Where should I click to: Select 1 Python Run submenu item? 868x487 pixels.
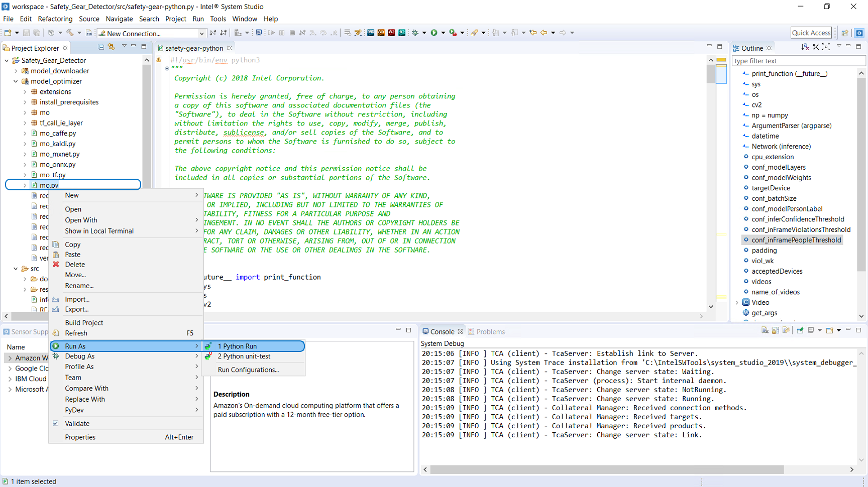[253, 346]
